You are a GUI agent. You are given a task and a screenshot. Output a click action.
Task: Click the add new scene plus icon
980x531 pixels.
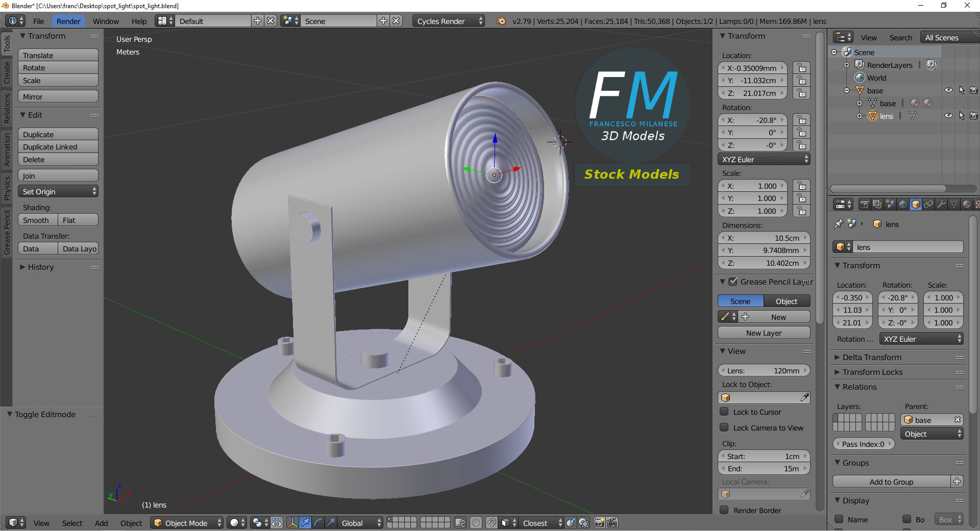click(x=383, y=21)
